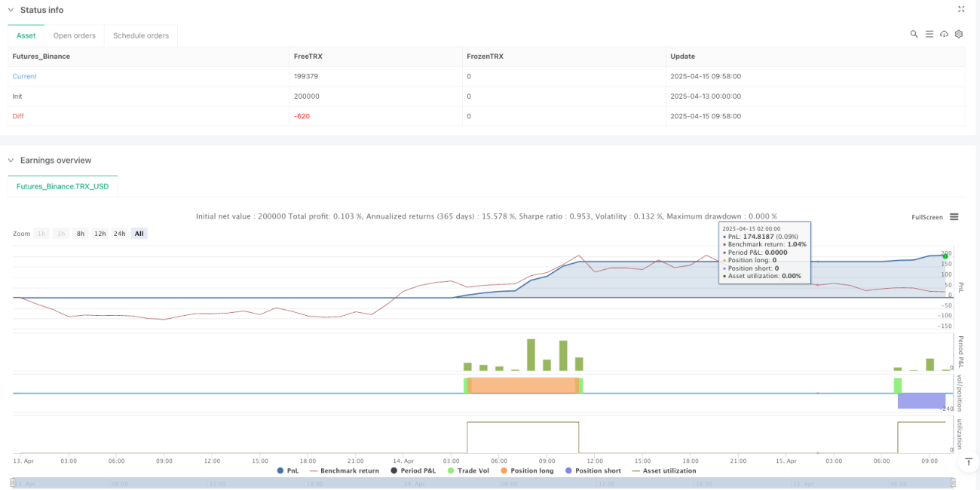Switch to the Open orders tab
Image resolution: width=980 pixels, height=490 pixels.
(x=74, y=35)
